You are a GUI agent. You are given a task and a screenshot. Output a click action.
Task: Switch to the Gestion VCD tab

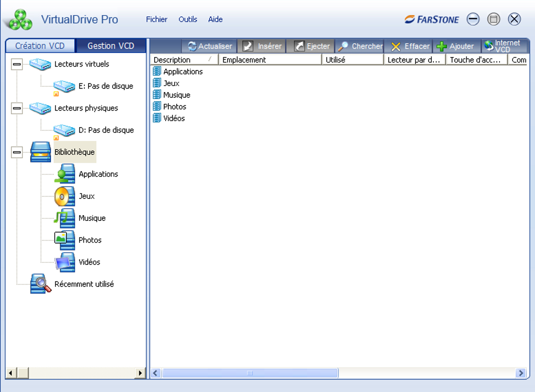[x=111, y=46]
